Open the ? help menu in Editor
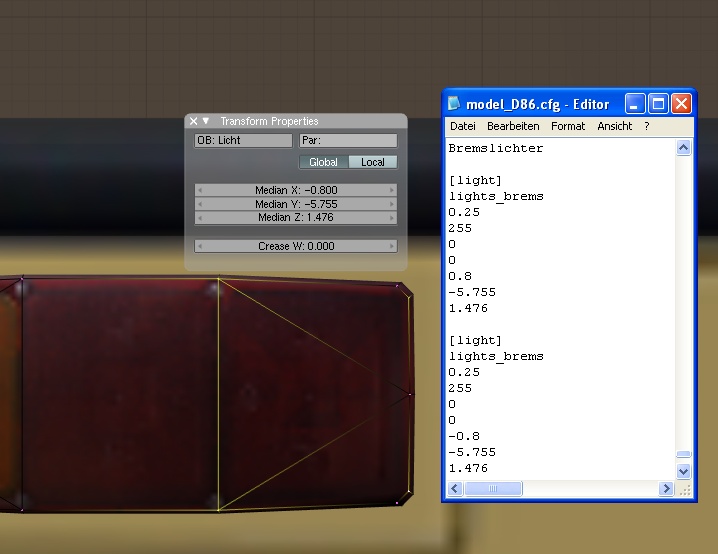 coord(647,126)
